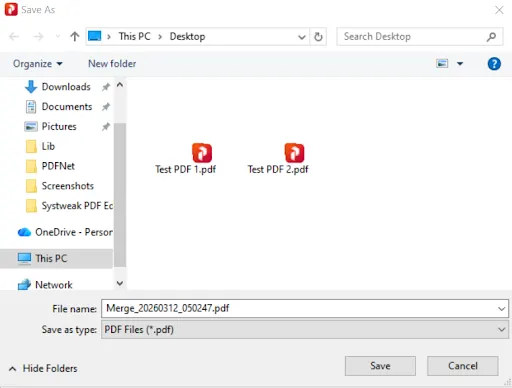Click the search magnifier icon
The width and height of the screenshot is (512, 388).
point(491,37)
